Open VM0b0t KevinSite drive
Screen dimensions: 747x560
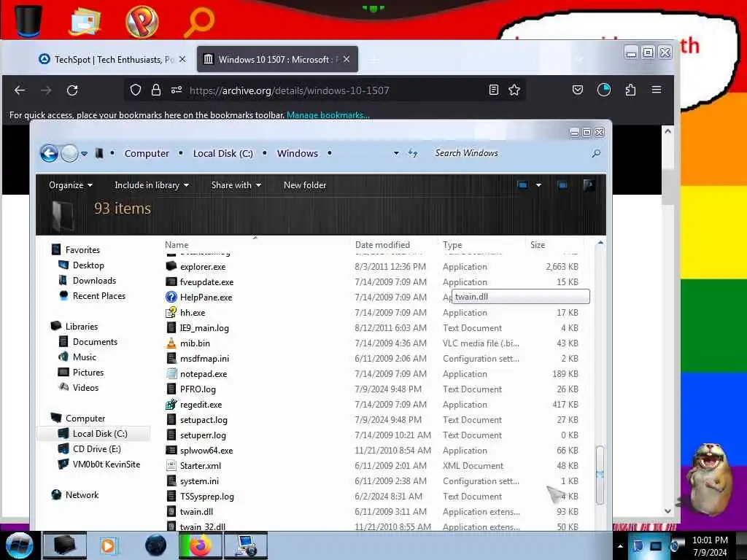(107, 464)
